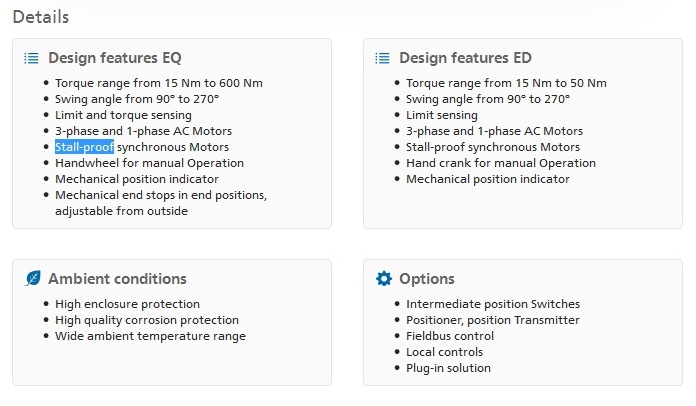Click "Torque range from 15 Nm to 600 Nm"
Screen dimensions: 696x406
click(x=159, y=83)
